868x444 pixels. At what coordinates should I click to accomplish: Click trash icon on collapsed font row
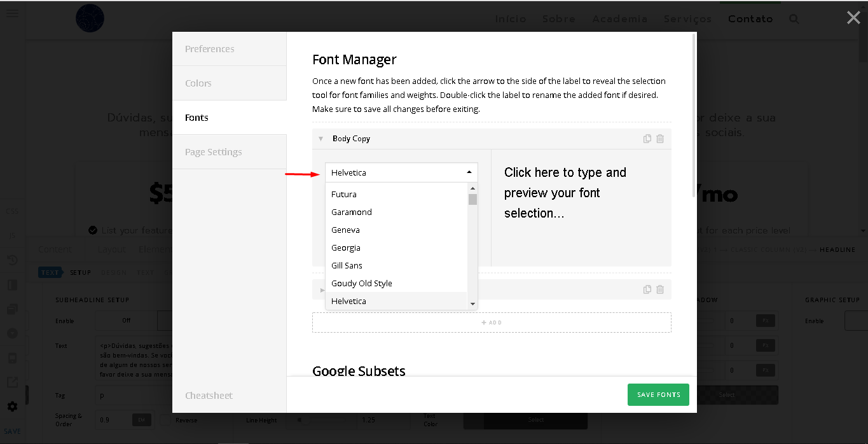(x=660, y=289)
